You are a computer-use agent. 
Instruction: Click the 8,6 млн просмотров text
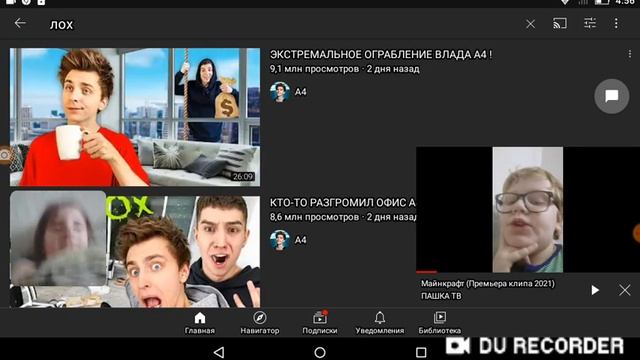[314, 217]
